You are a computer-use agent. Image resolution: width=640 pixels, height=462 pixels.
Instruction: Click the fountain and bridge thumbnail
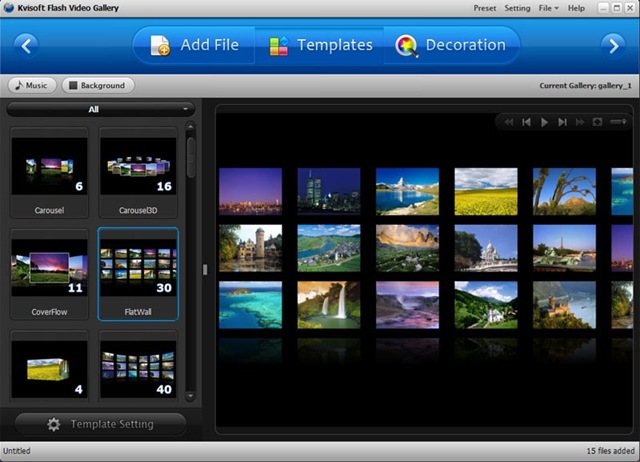pos(564,248)
